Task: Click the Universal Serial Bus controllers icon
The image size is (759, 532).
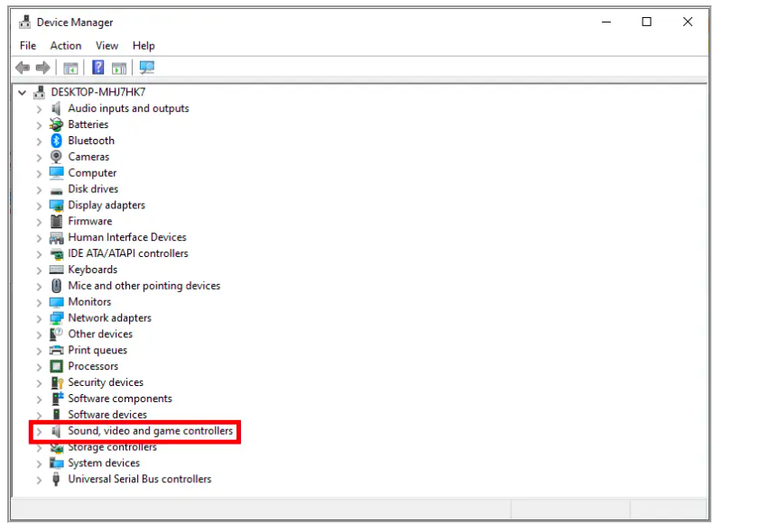Action: (56, 480)
